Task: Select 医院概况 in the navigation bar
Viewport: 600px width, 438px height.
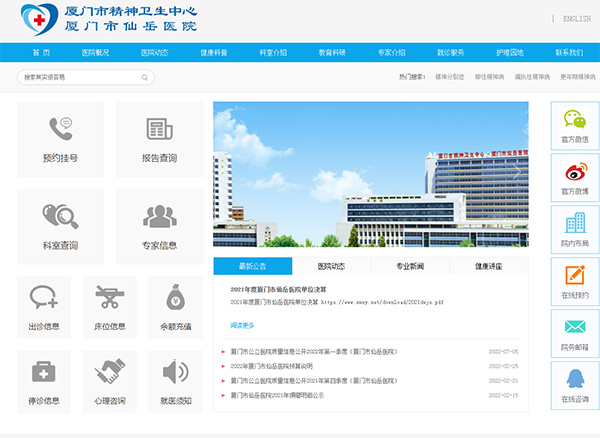Action: 96,52
